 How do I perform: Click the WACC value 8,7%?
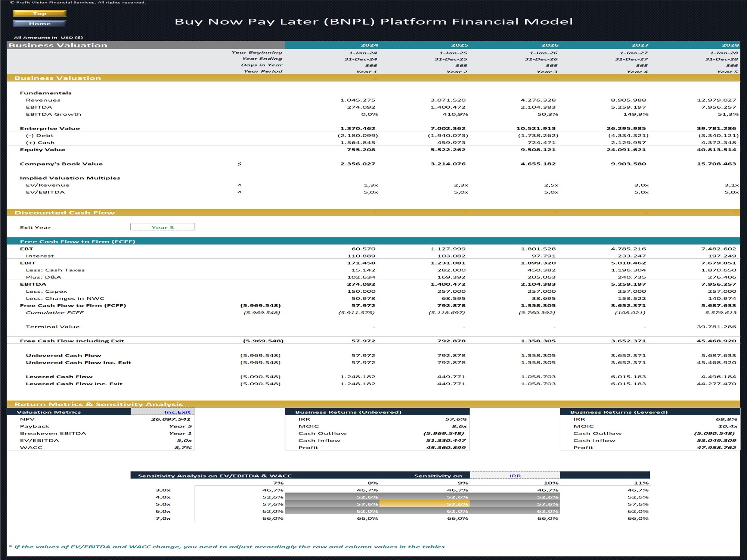click(183, 447)
